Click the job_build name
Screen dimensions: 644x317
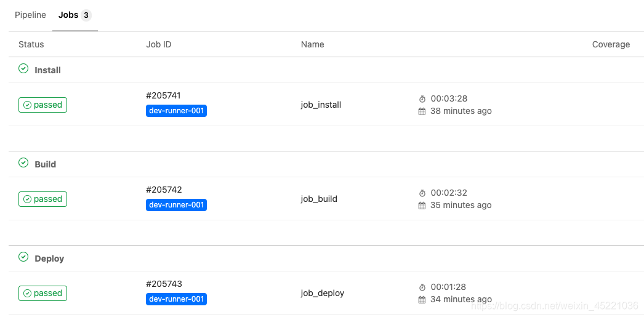click(319, 199)
